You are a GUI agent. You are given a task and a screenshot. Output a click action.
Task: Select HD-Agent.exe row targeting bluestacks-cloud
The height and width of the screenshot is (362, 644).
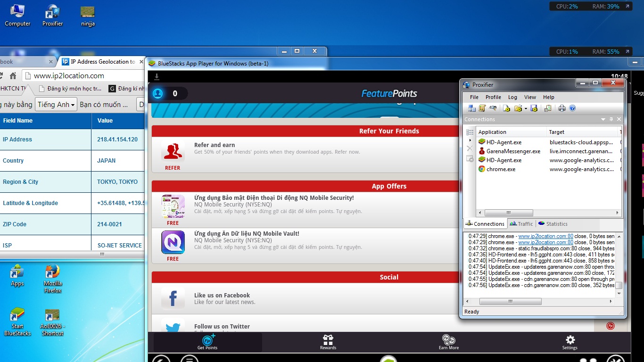(549, 142)
